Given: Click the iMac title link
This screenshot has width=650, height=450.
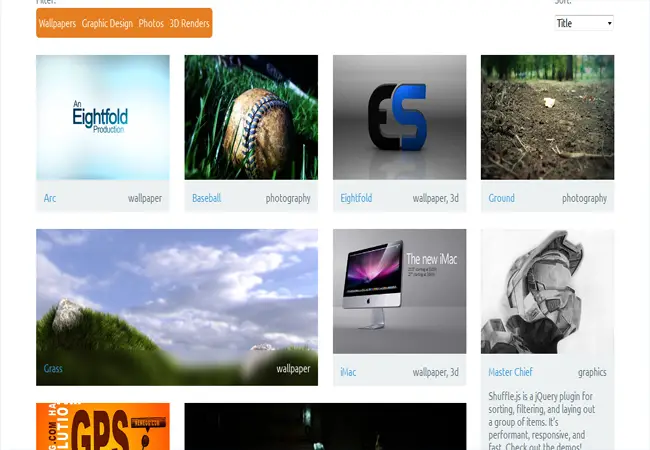Looking at the screenshot, I should point(348,372).
